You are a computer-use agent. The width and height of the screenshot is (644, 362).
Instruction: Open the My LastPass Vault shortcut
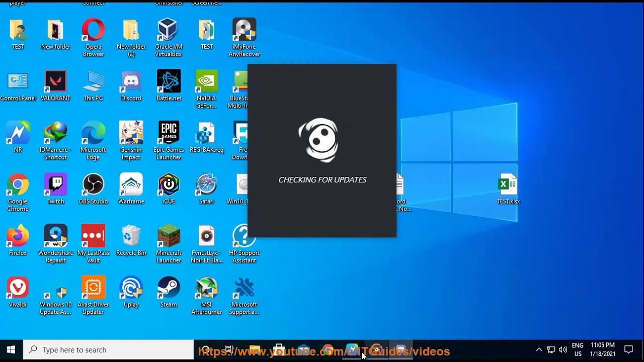point(93,244)
